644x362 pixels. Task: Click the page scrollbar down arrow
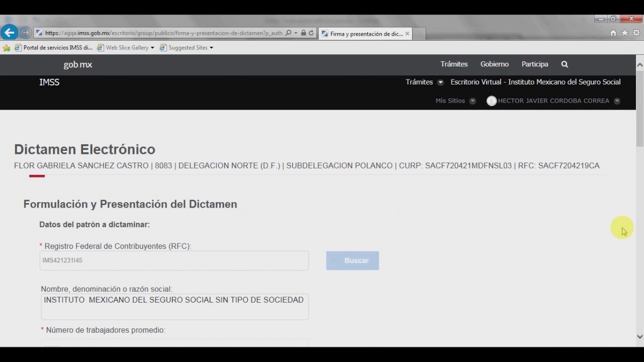pos(640,337)
